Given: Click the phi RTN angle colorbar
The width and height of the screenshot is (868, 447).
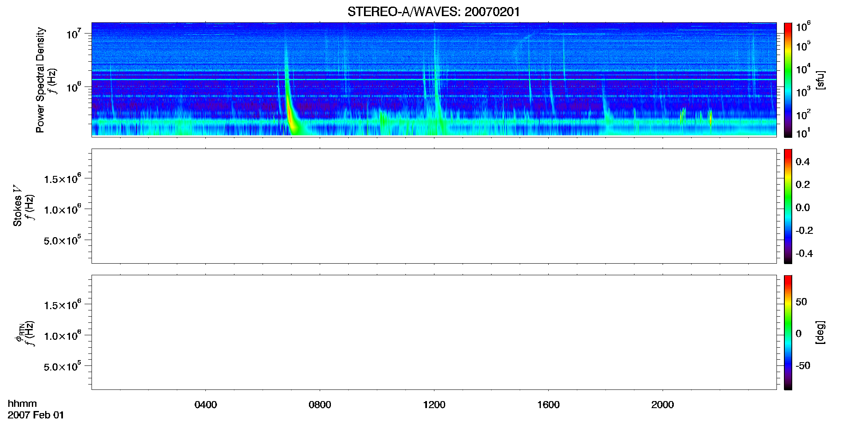Looking at the screenshot, I should click(x=788, y=332).
